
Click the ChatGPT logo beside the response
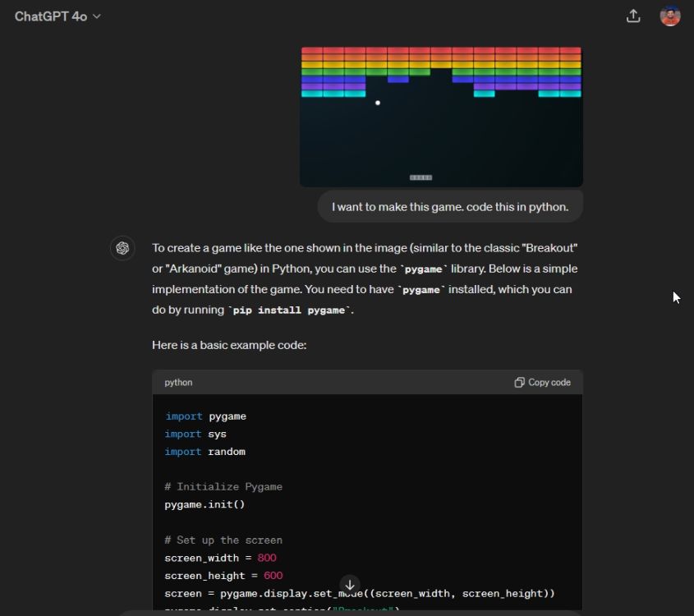(x=122, y=248)
